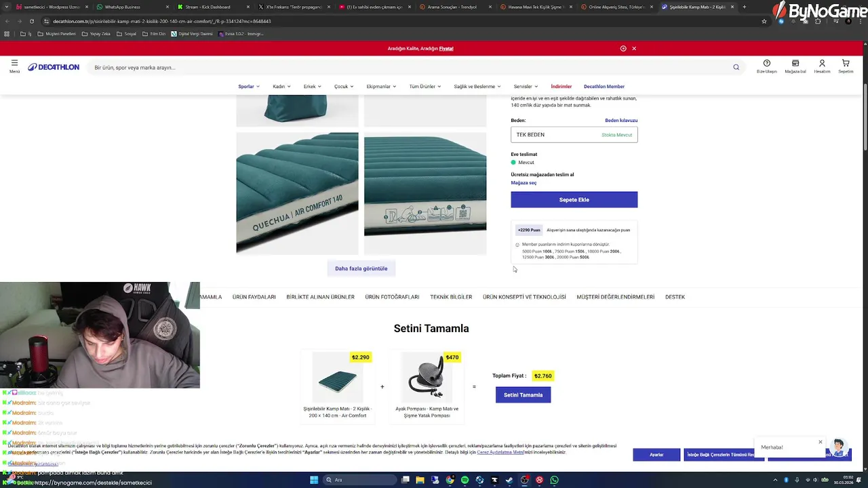Viewport: 868px width, 488px height.
Task: Click the Mağaza seç link
Action: point(524,182)
